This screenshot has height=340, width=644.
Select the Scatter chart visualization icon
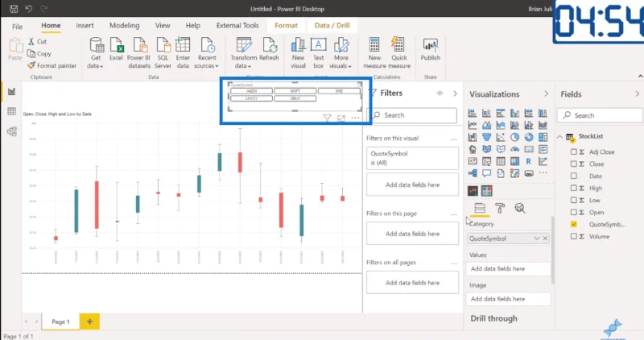tap(501, 137)
